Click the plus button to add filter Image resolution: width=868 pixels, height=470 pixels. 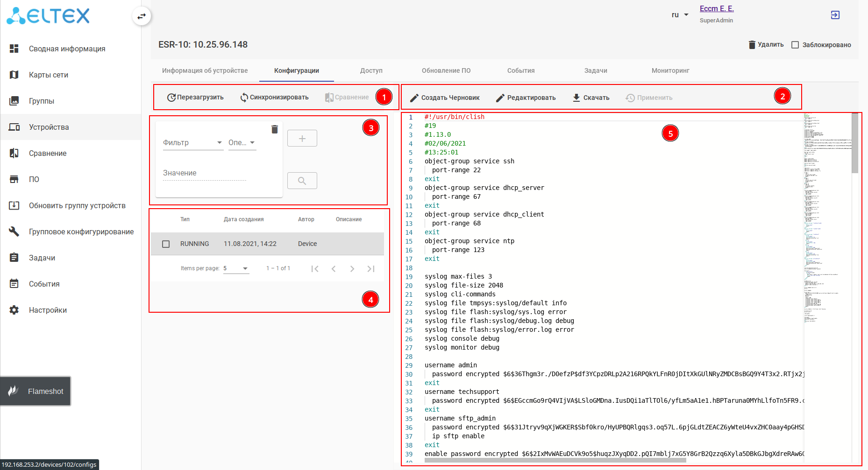[302, 138]
